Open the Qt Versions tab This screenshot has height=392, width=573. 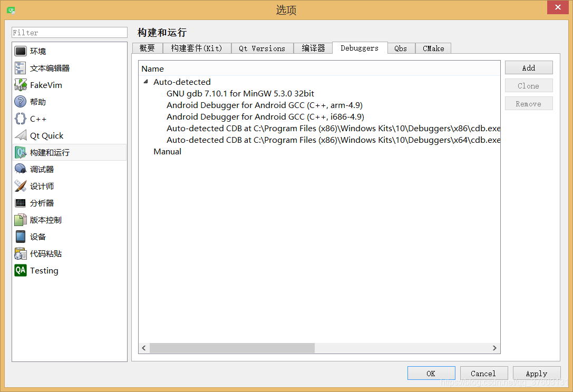click(x=262, y=48)
